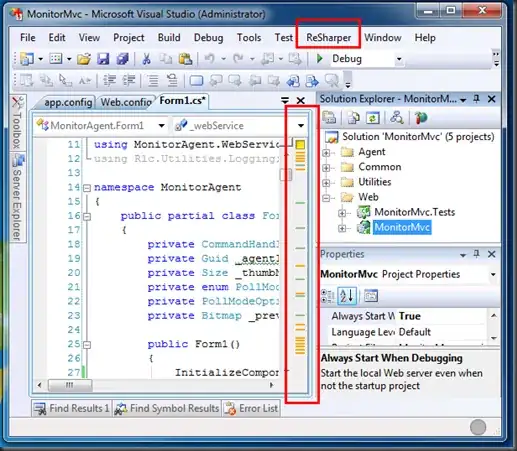Click the Cut scissors icon
Image resolution: width=517 pixels, height=451 pixels.
pyautogui.click(x=146, y=59)
